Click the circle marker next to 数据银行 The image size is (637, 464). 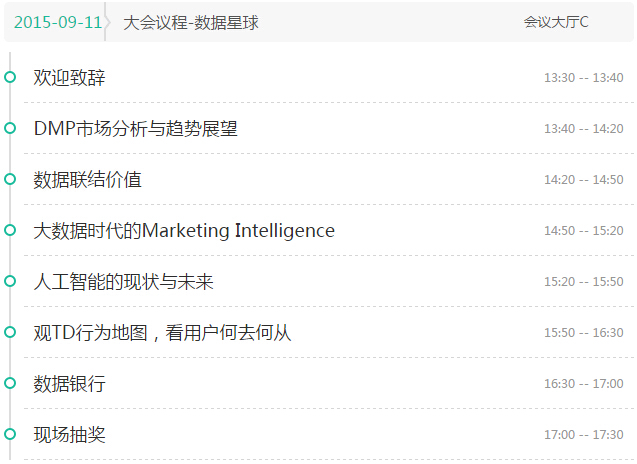(x=10, y=383)
